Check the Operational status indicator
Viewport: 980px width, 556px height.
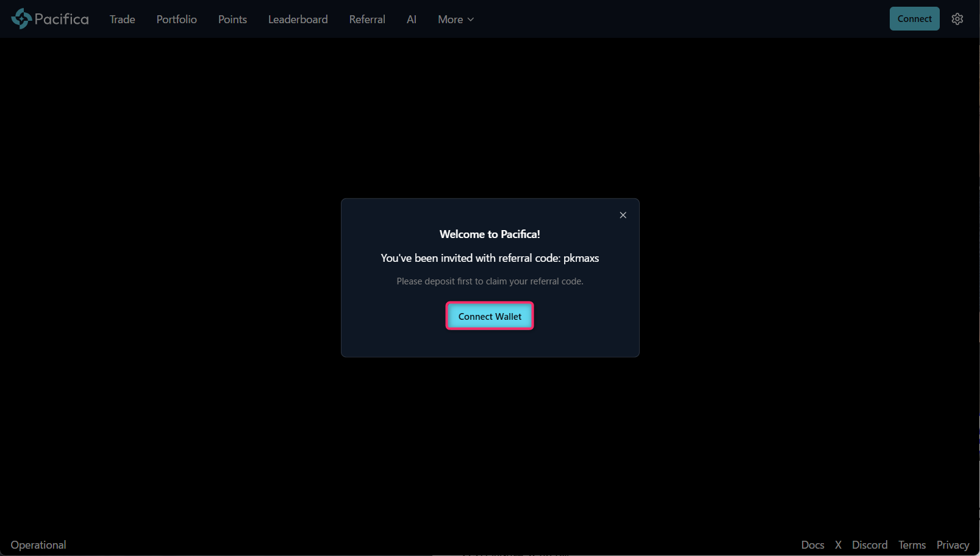pyautogui.click(x=38, y=544)
